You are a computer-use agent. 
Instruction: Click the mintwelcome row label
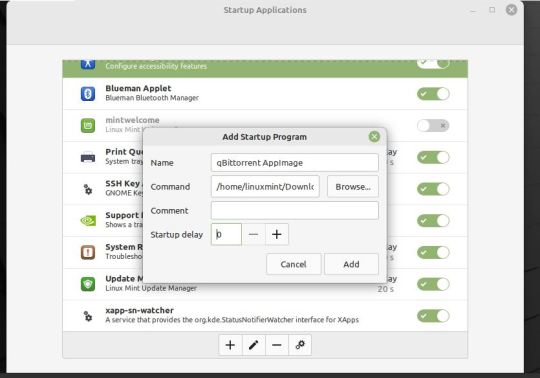tap(132, 120)
